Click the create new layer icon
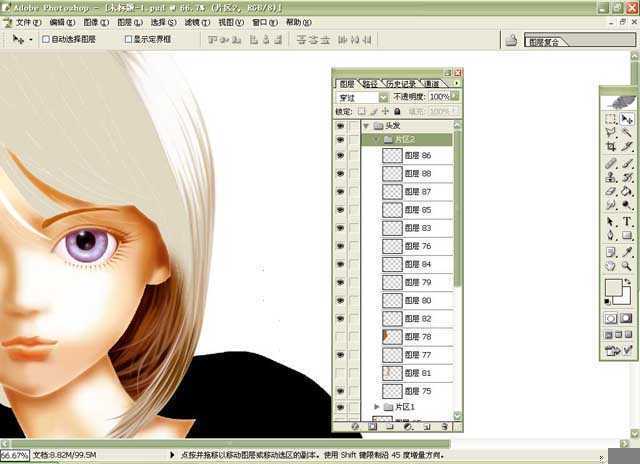The width and height of the screenshot is (640, 464). 427,426
